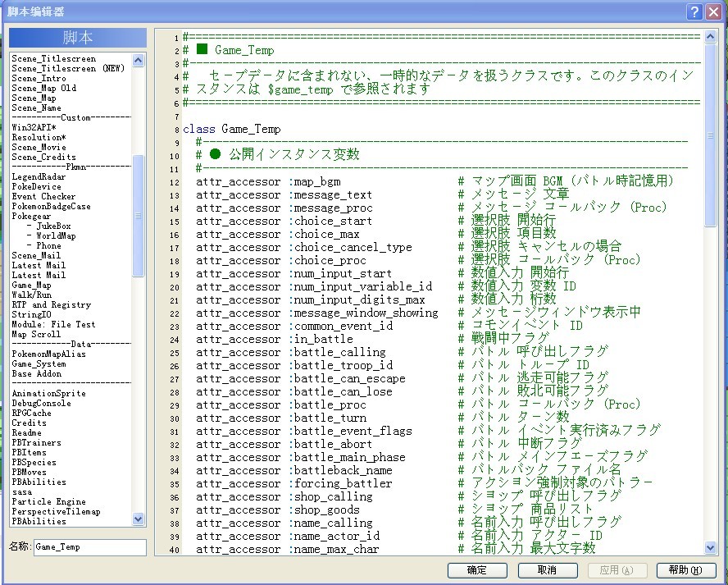Click the code editor scroll down arrow
The width and height of the screenshot is (728, 585).
point(710,548)
